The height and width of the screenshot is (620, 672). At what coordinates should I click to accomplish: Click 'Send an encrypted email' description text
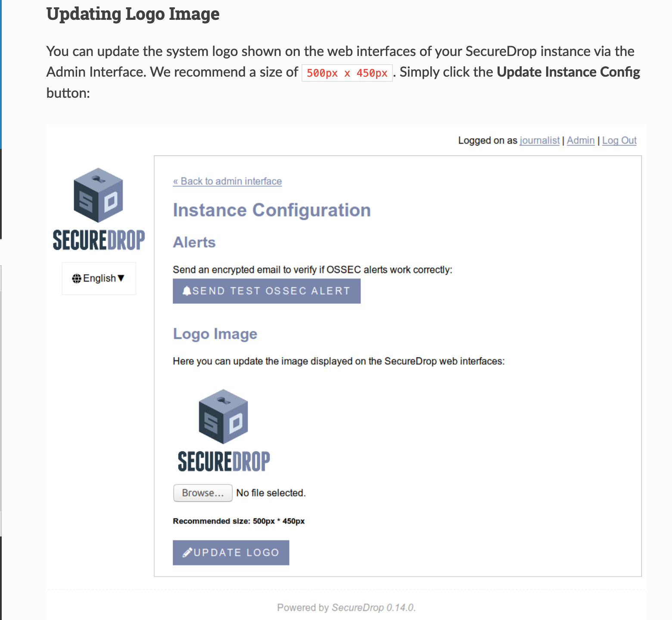coord(313,270)
